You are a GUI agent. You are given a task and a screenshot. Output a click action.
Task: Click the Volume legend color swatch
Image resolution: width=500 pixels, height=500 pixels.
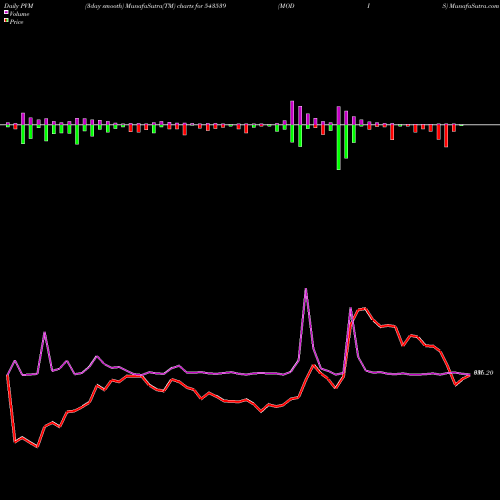6,13
